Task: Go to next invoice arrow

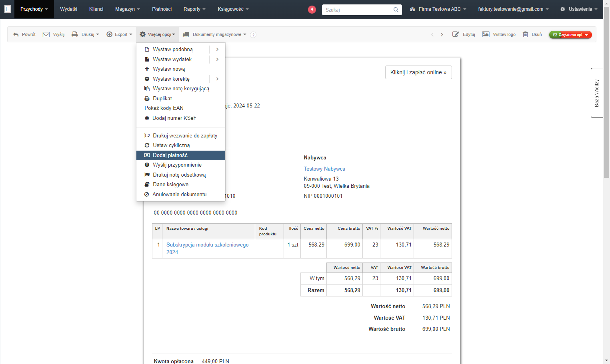Action: [442, 35]
